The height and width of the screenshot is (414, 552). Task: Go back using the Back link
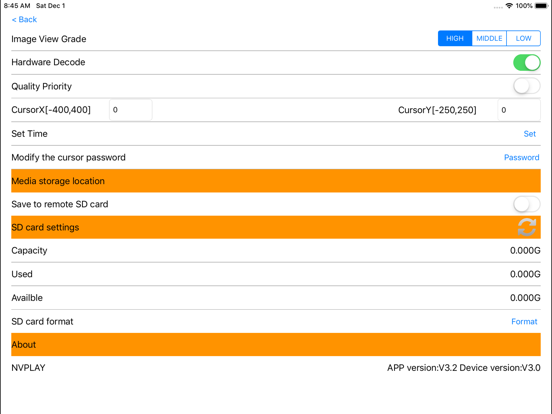[x=24, y=19]
